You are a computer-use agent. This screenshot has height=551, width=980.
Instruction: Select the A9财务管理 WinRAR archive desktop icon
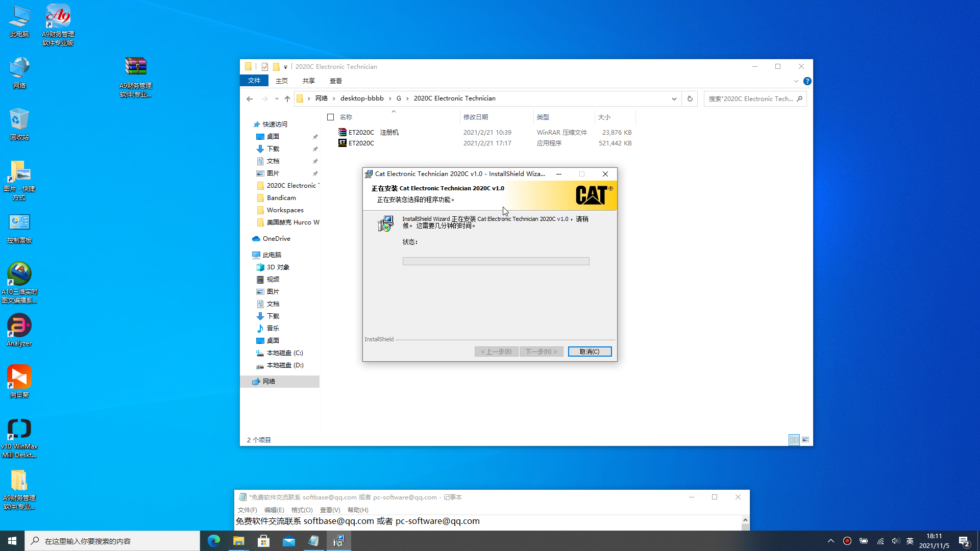[x=136, y=77]
